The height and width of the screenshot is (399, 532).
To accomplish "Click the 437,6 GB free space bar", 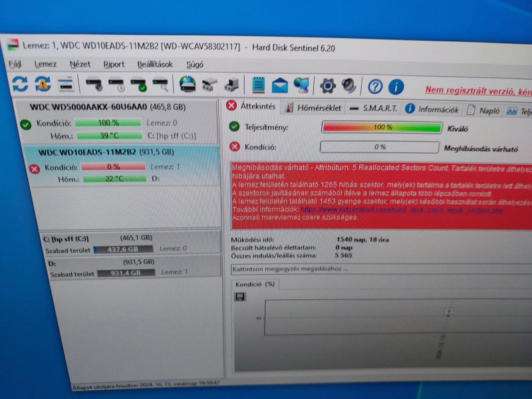I will [123, 249].
